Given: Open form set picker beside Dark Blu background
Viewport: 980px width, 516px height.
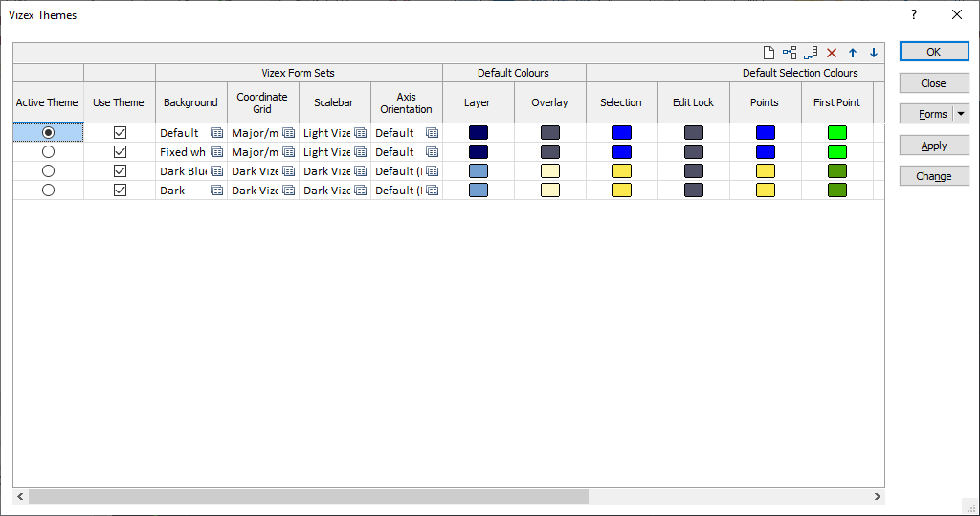Looking at the screenshot, I should pyautogui.click(x=216, y=170).
